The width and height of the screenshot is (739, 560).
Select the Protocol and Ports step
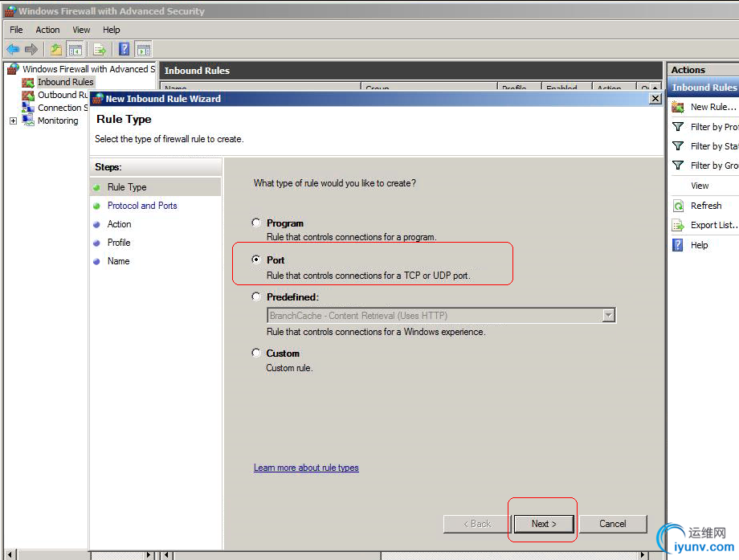(x=142, y=206)
